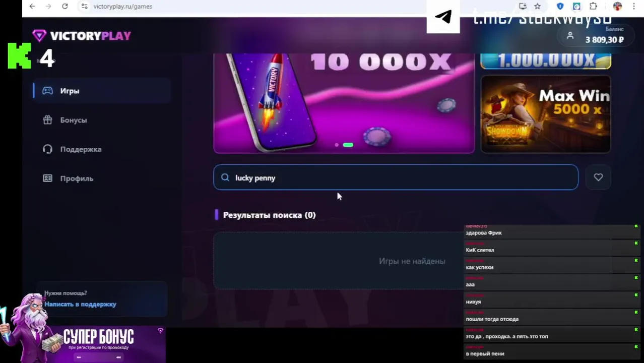Select the active green carousel indicator
This screenshot has width=644, height=363.
(348, 145)
